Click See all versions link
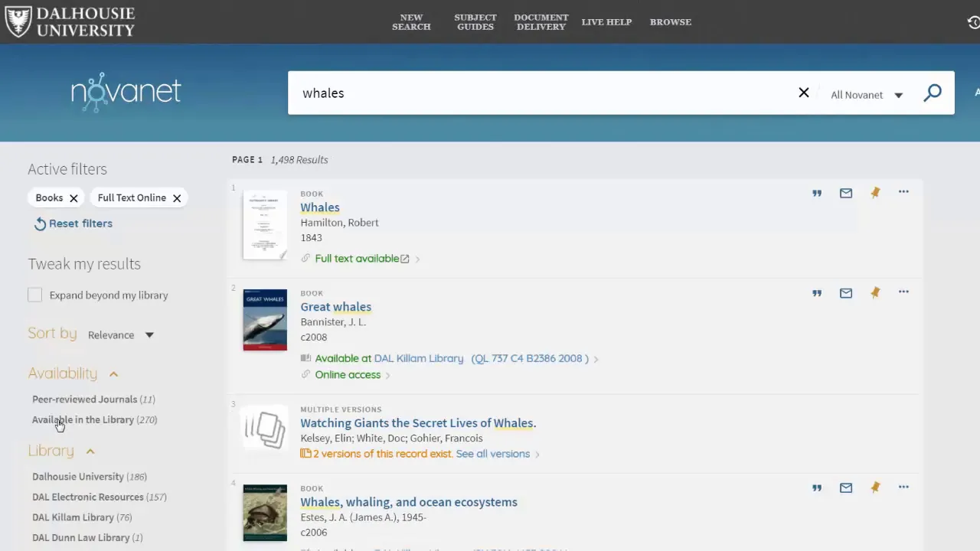 (x=493, y=454)
